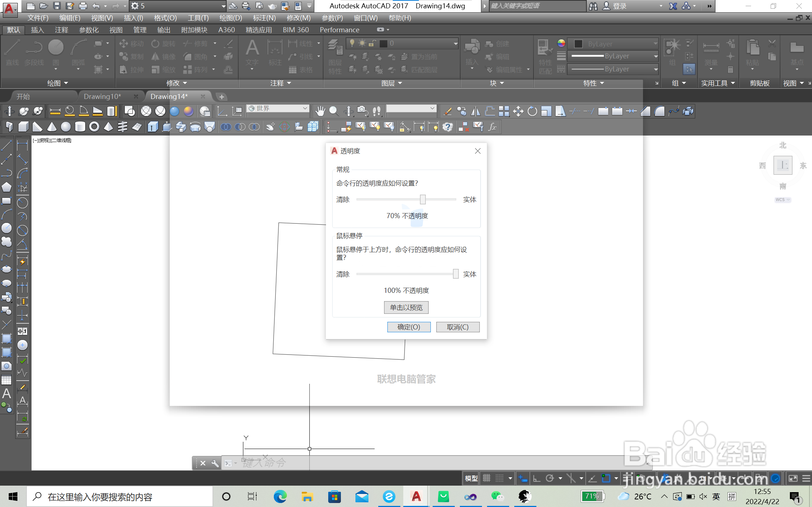This screenshot has width=812, height=507.
Task: Click the 常规 transparency slider handle
Action: coord(423,199)
